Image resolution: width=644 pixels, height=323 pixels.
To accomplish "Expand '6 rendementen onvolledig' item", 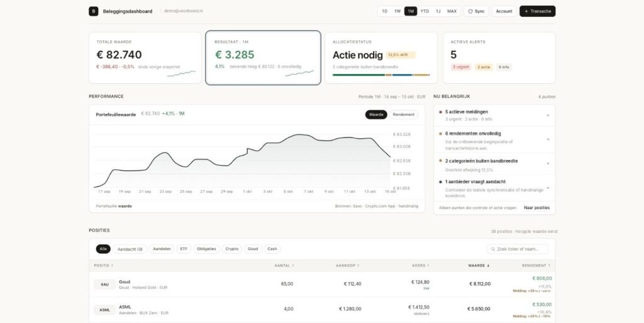I will (x=494, y=140).
